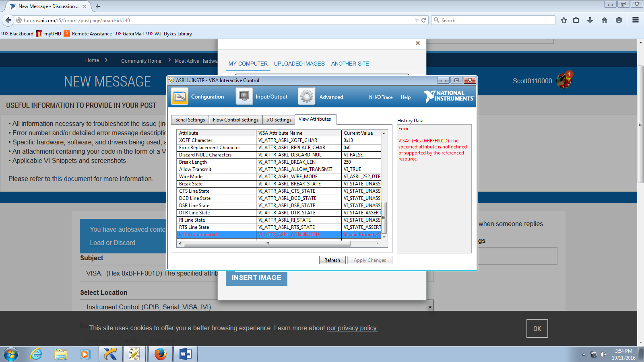The image size is (644, 362).
Task: Switch to the Flow Control Settings tab
Action: point(235,120)
